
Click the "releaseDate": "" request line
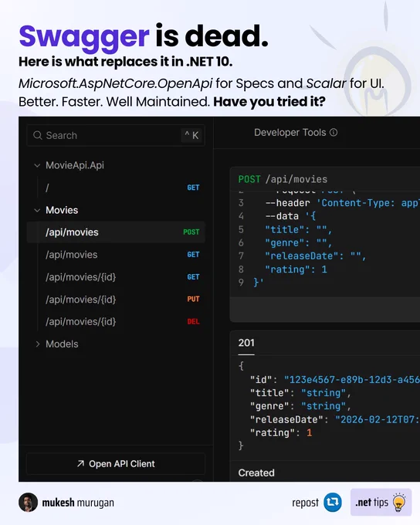click(x=316, y=256)
